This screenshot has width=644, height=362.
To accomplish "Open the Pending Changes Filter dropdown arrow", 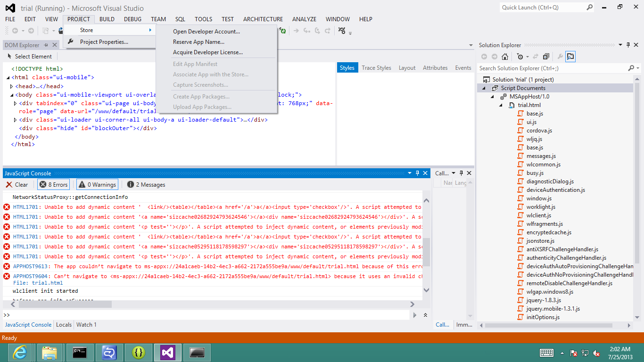I will tap(527, 57).
